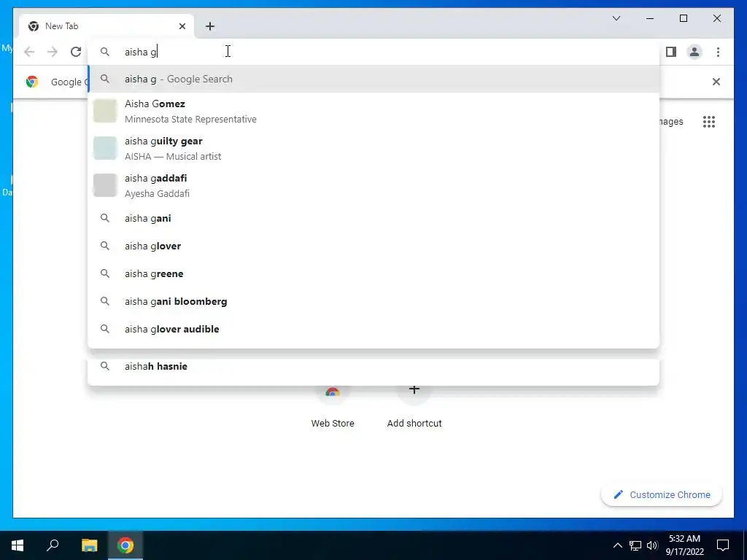Click the aisha guilty gear thumbnail
The width and height of the screenshot is (747, 560).
105,148
